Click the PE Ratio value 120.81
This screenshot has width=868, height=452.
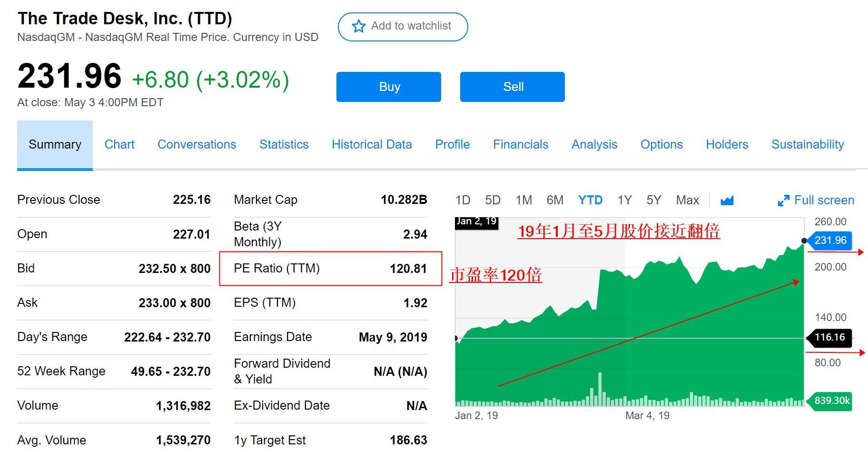[x=408, y=269]
